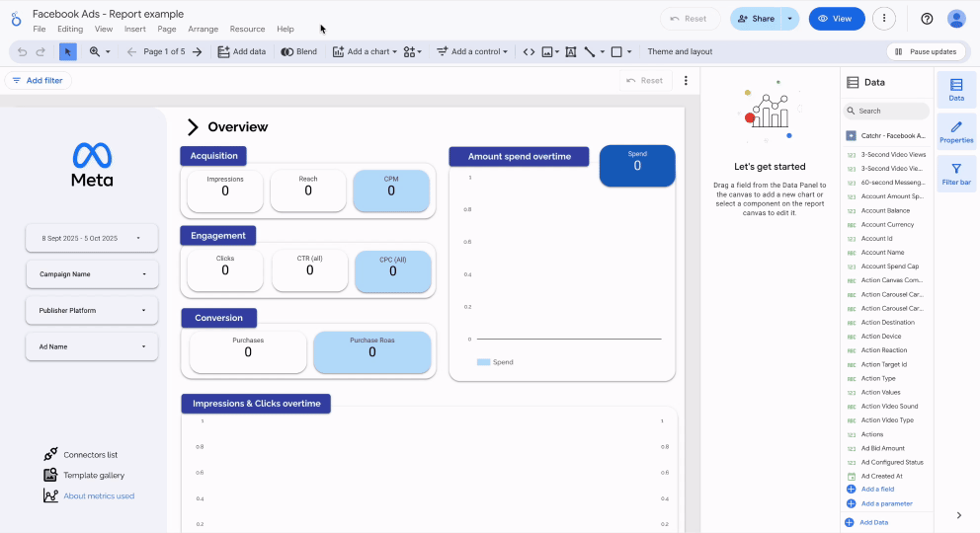Open the File menu
980x533 pixels.
pyautogui.click(x=40, y=30)
